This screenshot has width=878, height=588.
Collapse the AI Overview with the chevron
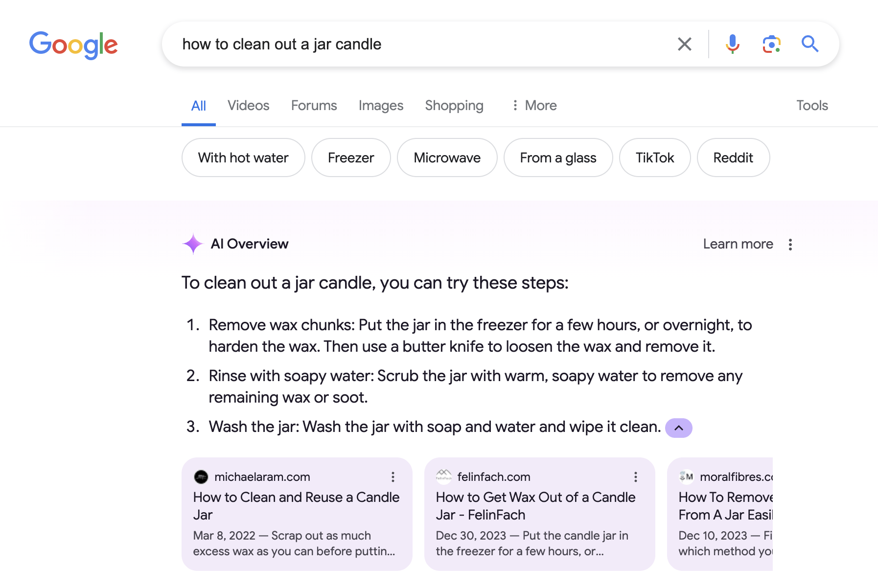(679, 428)
